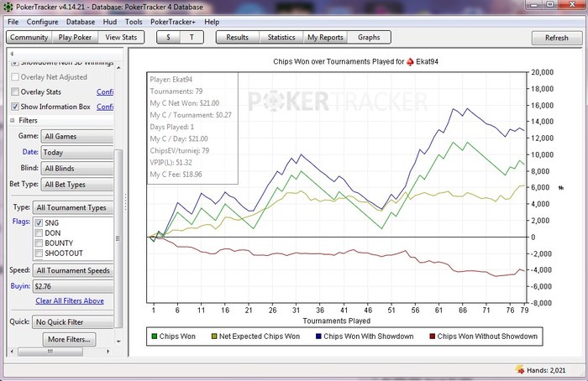Click the horizontal scrollbar right arrow
Viewport: 588px width, 381px height.
(108, 352)
